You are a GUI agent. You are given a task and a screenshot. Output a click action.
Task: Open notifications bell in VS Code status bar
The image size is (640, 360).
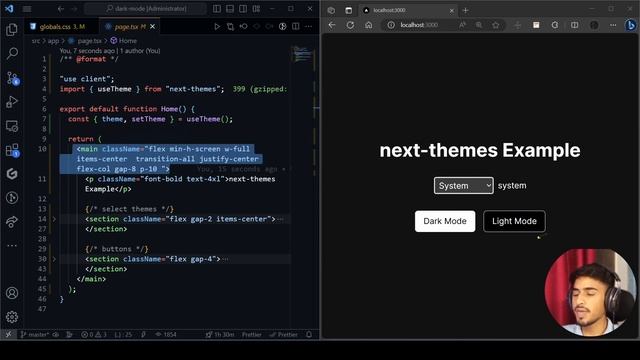(x=309, y=335)
